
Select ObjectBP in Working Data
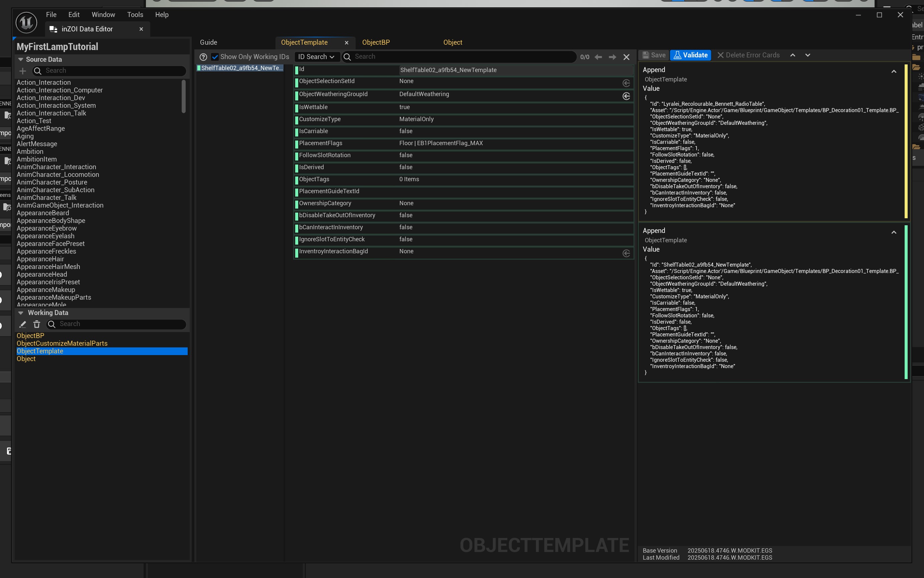click(31, 336)
